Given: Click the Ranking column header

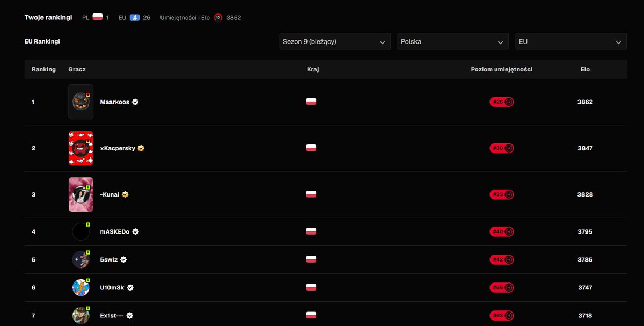Looking at the screenshot, I should coord(43,69).
